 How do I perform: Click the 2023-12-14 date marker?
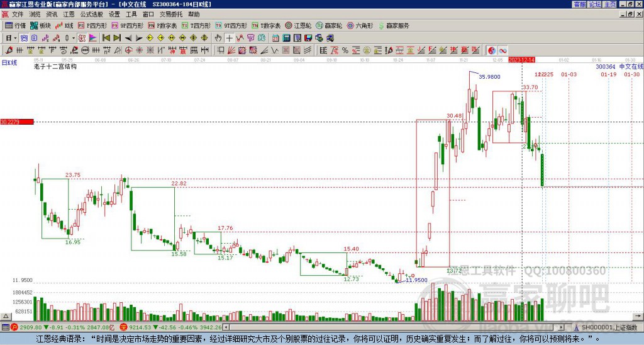tap(521, 60)
